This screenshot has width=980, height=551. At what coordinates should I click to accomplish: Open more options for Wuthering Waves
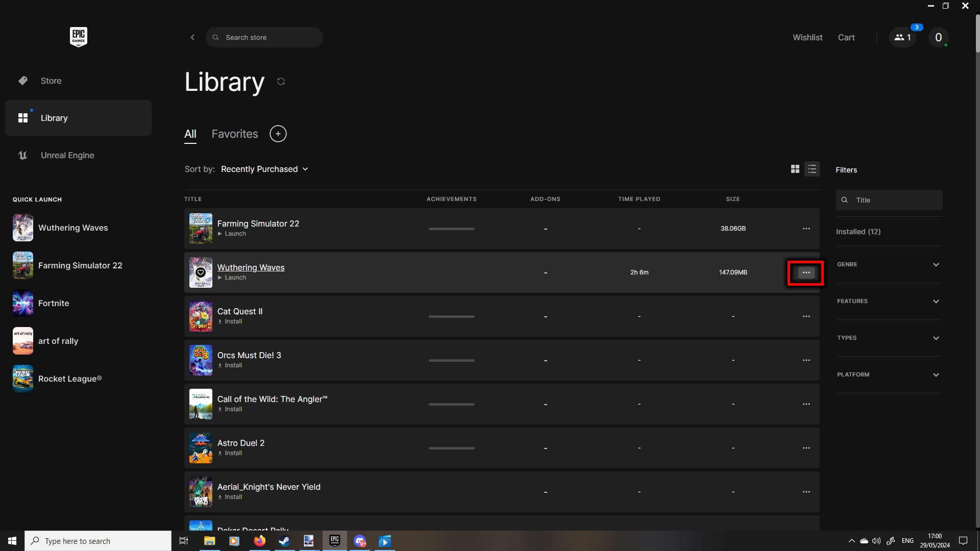806,272
